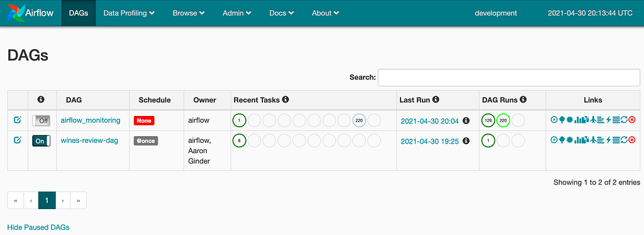Click the UTC timestamp in navbar
The height and width of the screenshot is (235, 644).
coord(590,13)
